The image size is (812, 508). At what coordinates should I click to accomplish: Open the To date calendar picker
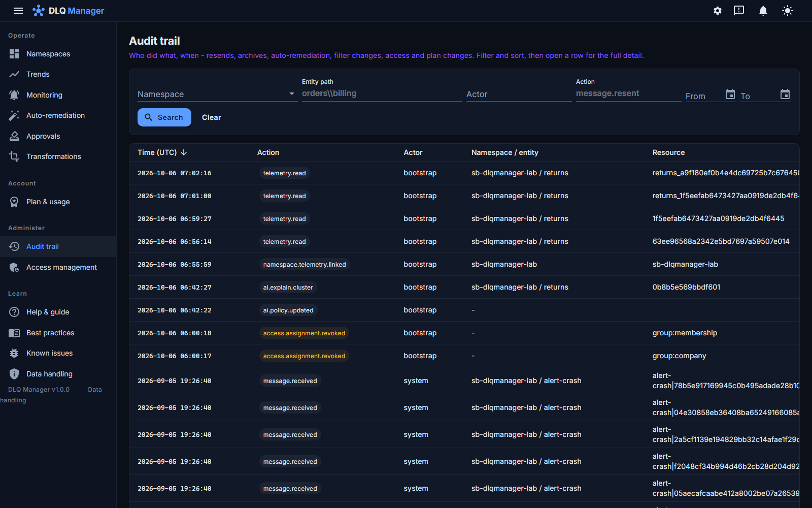pos(785,94)
